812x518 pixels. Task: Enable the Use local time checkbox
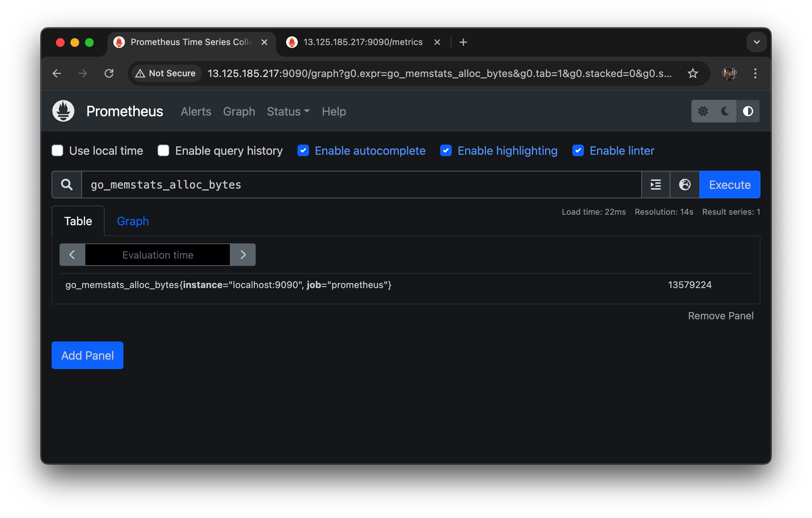[x=57, y=150]
